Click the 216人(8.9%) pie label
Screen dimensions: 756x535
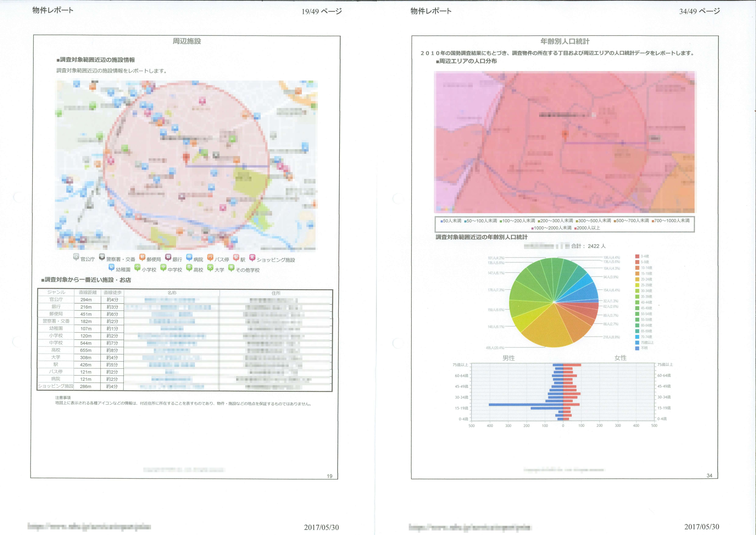click(612, 337)
